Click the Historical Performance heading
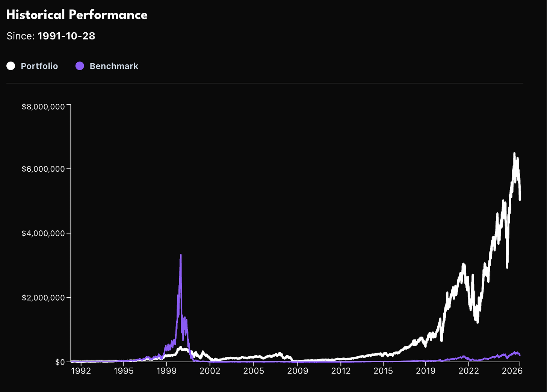Image resolution: width=547 pixels, height=392 pixels. (77, 15)
